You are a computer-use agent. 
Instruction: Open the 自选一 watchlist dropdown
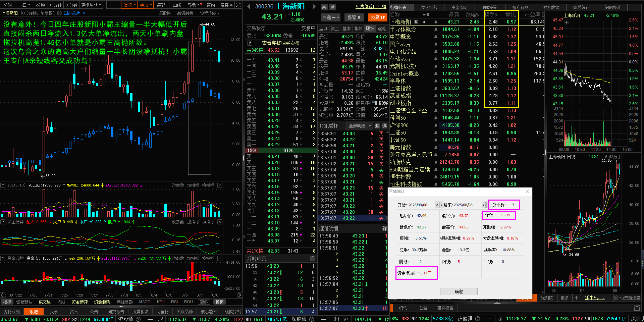[331, 17]
